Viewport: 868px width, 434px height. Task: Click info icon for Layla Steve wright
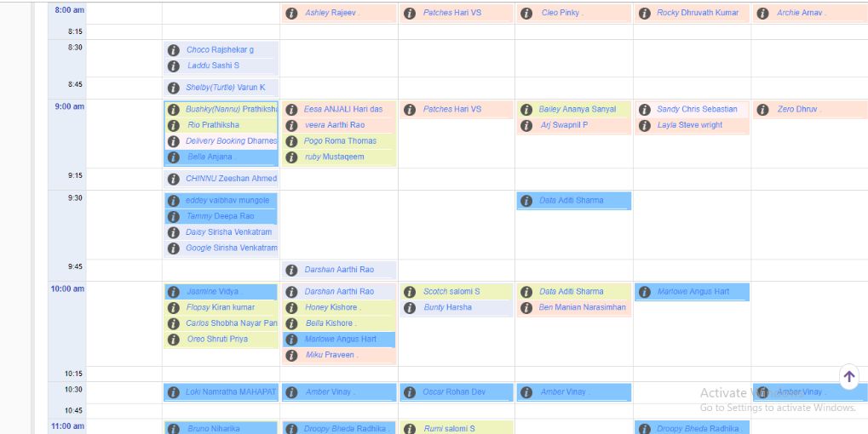644,125
